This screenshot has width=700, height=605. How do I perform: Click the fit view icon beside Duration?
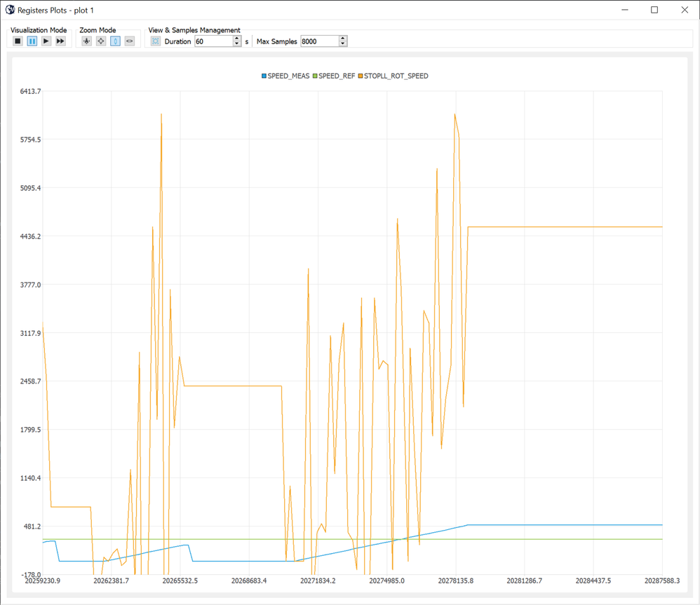(155, 41)
